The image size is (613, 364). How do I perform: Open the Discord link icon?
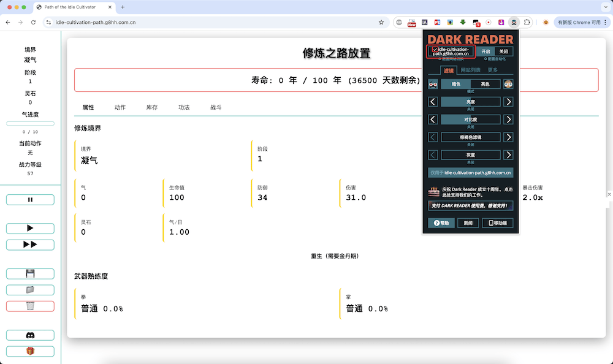[30, 335]
